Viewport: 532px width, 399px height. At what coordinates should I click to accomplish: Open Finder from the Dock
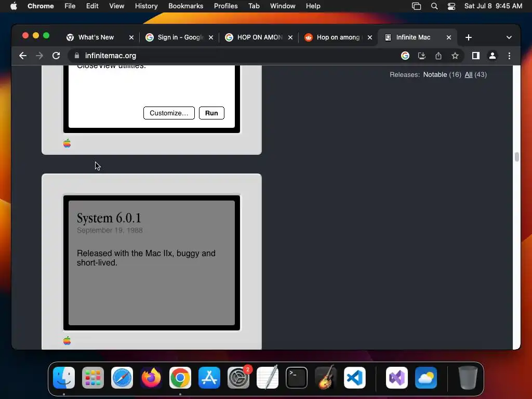[x=64, y=378]
